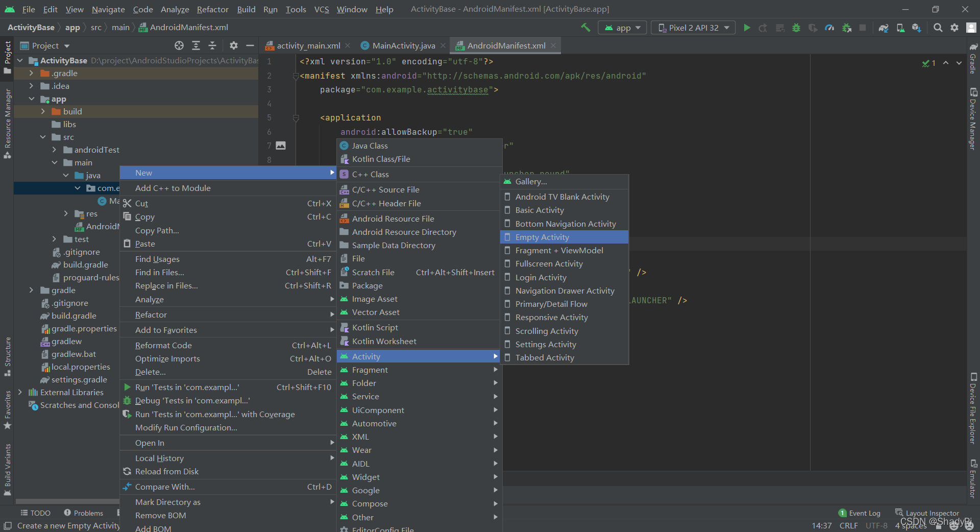Open the Profiler gauge icon
This screenshot has width=980, height=532.
829,28
